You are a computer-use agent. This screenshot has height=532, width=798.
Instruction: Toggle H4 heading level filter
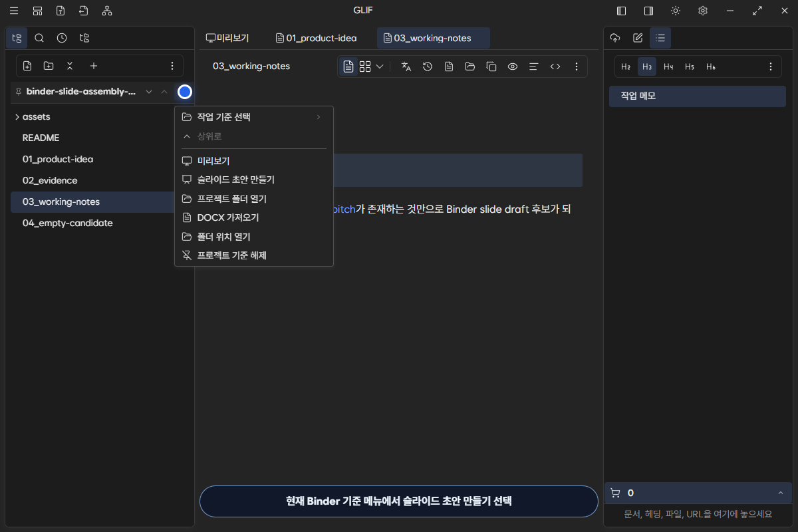(x=668, y=66)
